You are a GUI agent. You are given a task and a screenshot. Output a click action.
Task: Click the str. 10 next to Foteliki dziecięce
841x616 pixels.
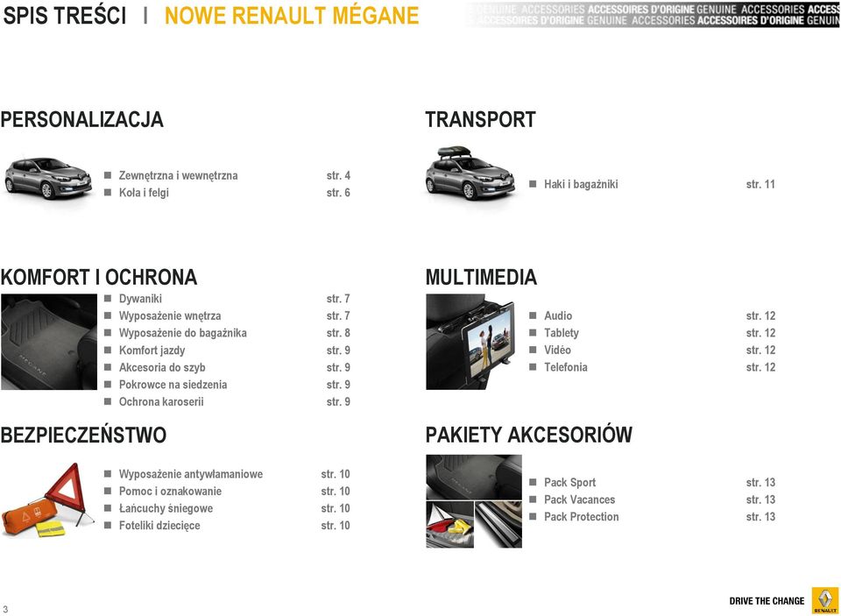coord(336,526)
